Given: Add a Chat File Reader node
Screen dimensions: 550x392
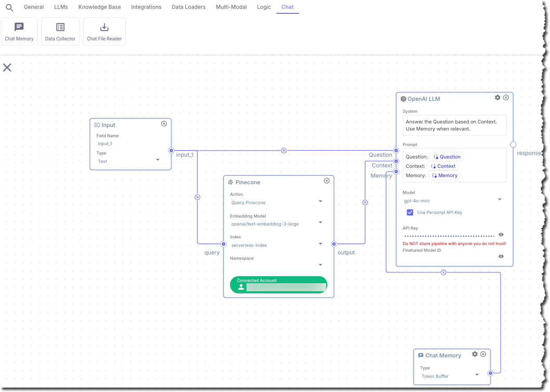Looking at the screenshot, I should [x=104, y=31].
